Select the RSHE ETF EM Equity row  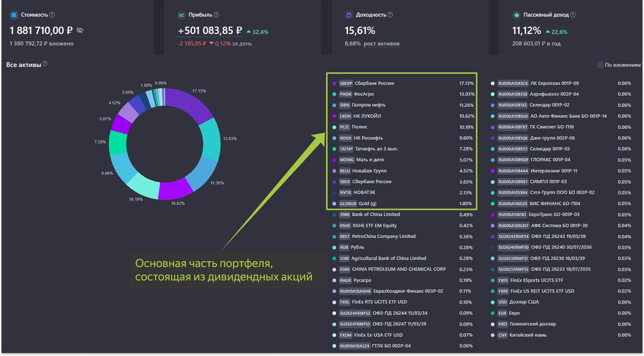click(x=402, y=226)
